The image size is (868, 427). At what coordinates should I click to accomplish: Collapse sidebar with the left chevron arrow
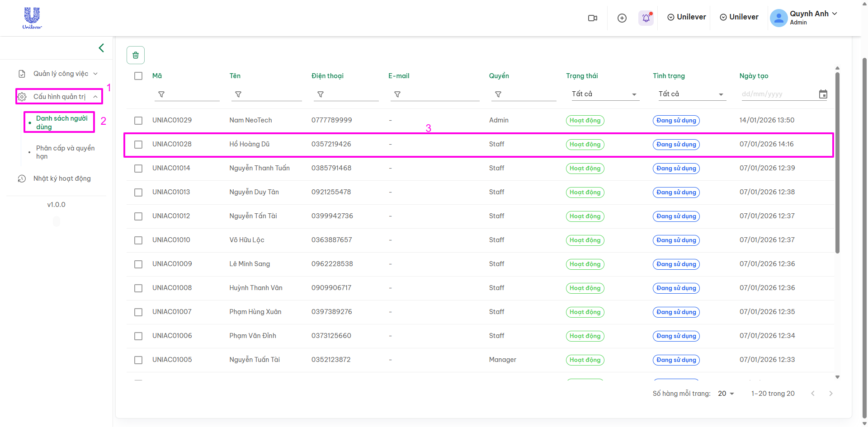[101, 48]
